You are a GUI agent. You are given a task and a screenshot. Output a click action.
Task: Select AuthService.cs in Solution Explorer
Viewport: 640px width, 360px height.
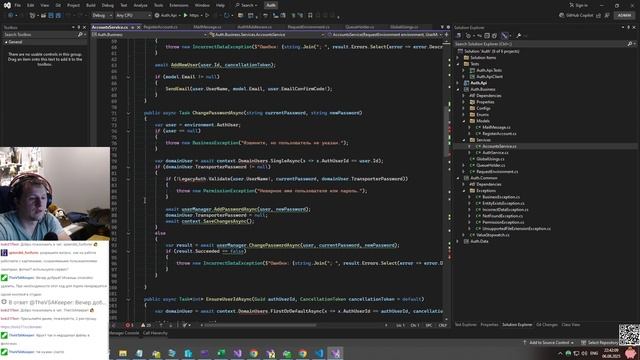(495, 153)
